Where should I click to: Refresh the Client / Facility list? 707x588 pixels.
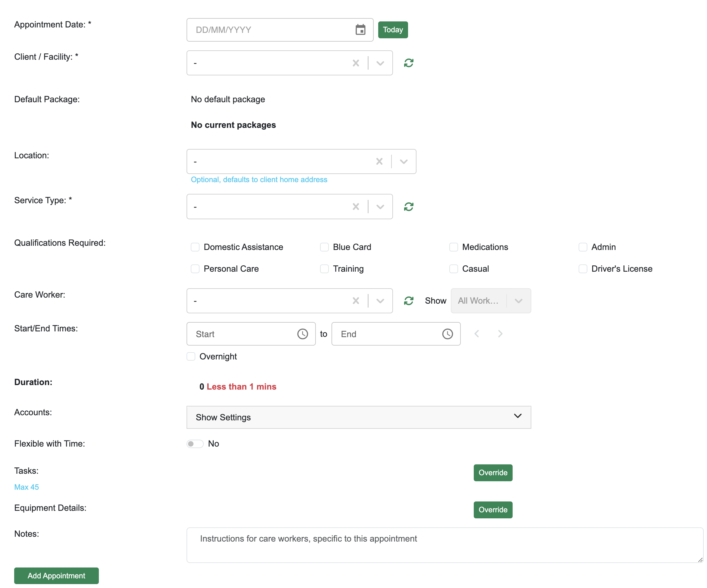pyautogui.click(x=408, y=63)
